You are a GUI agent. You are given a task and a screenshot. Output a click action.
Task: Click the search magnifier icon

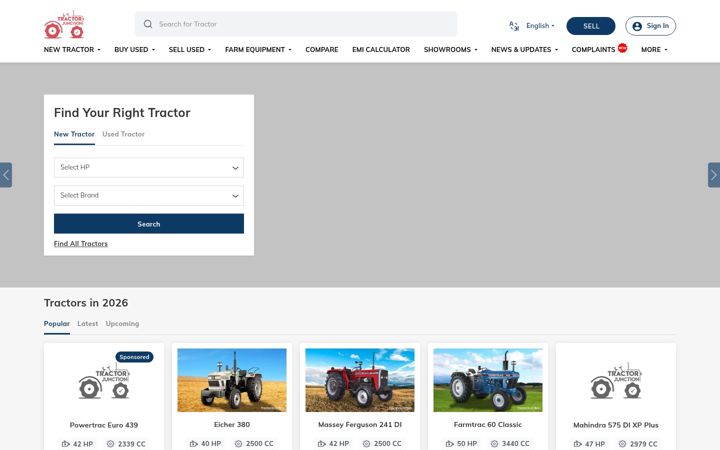click(x=148, y=24)
